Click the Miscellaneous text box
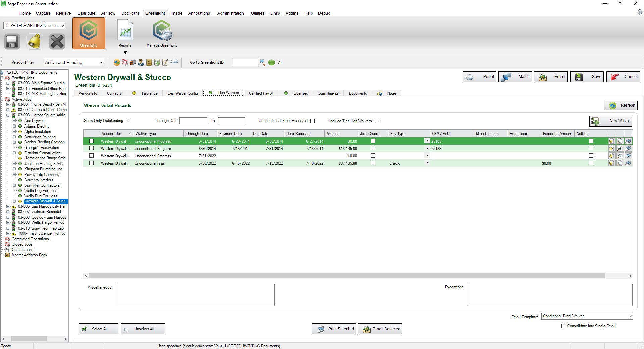The width and height of the screenshot is (644, 349). (x=196, y=295)
